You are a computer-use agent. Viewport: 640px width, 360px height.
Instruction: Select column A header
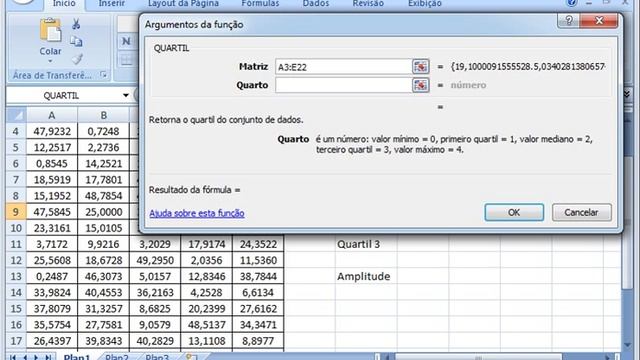52,116
